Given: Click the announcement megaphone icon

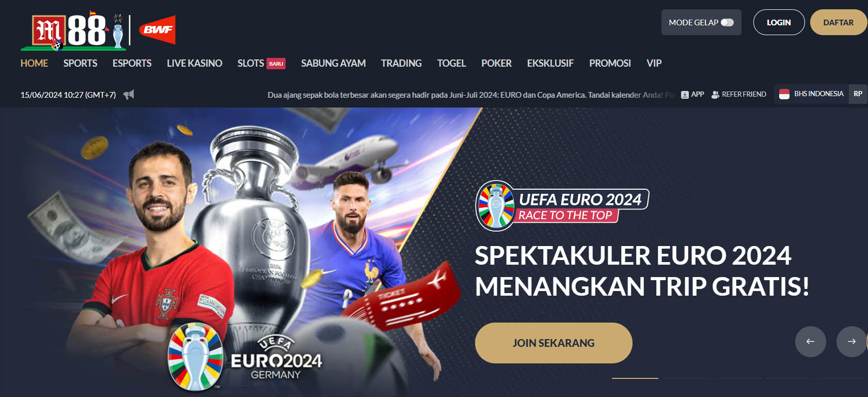Looking at the screenshot, I should point(129,94).
